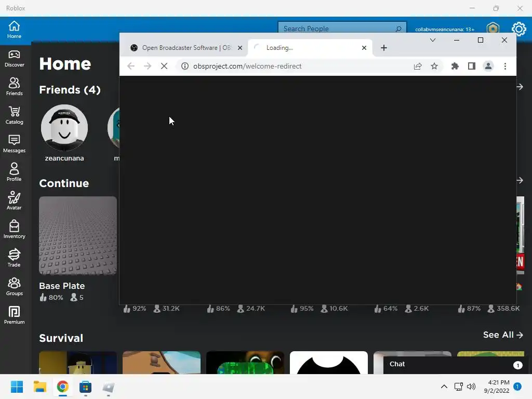
Task: Open the volume control in tray
Action: (471, 387)
